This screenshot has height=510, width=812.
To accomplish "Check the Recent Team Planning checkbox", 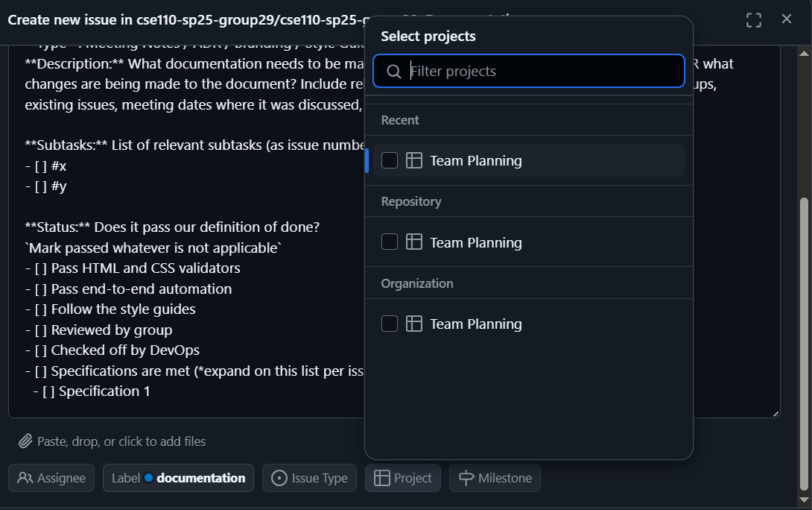I will point(390,160).
